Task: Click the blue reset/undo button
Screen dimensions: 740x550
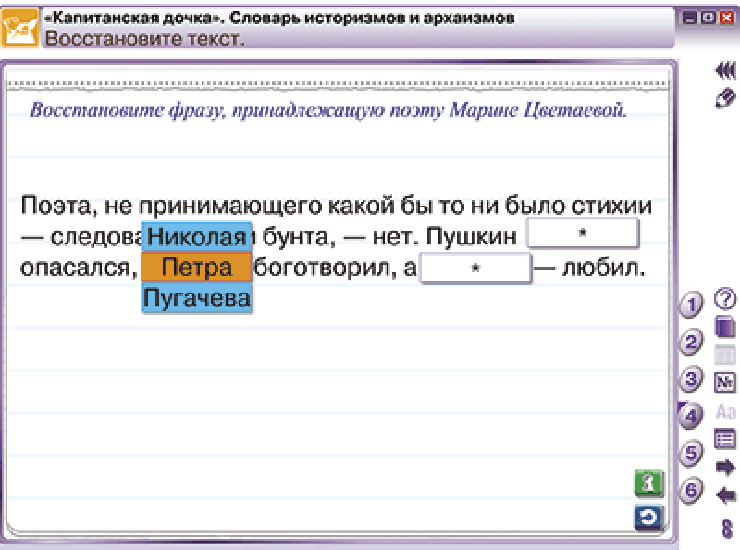Action: click(649, 518)
